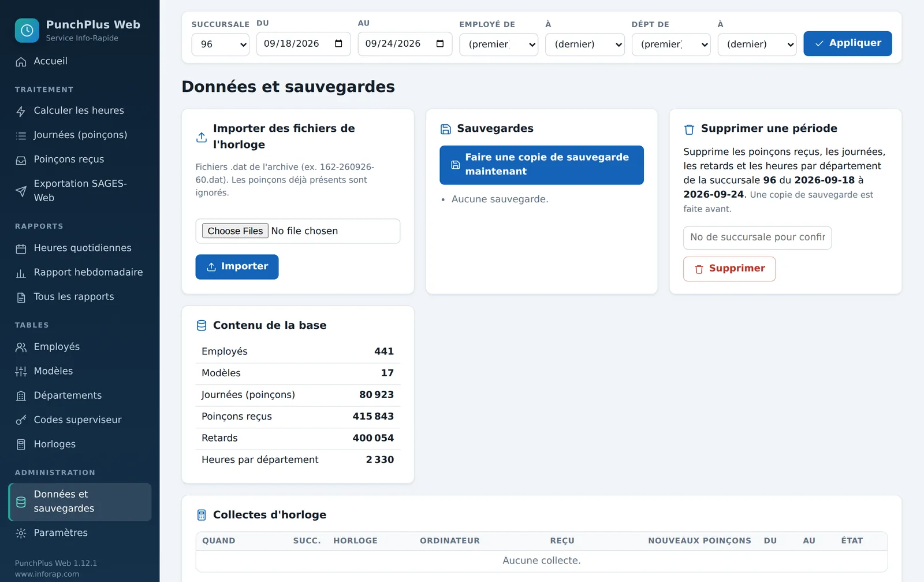Image resolution: width=924 pixels, height=582 pixels.
Task: Click the Choose Files button
Action: (235, 231)
